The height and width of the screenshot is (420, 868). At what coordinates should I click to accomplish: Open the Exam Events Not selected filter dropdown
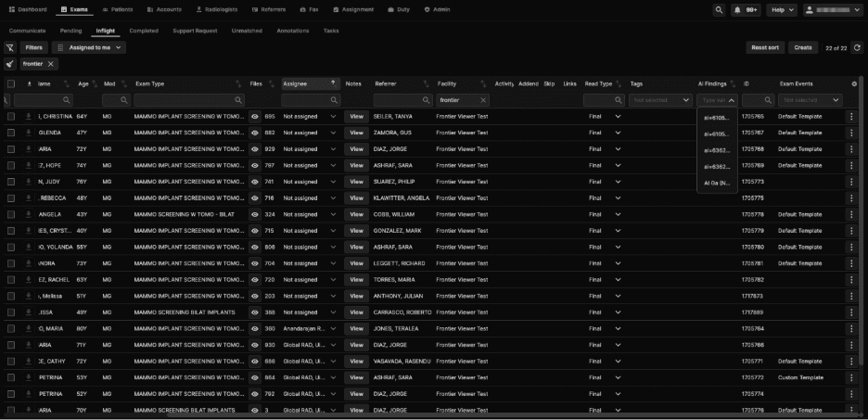(811, 100)
